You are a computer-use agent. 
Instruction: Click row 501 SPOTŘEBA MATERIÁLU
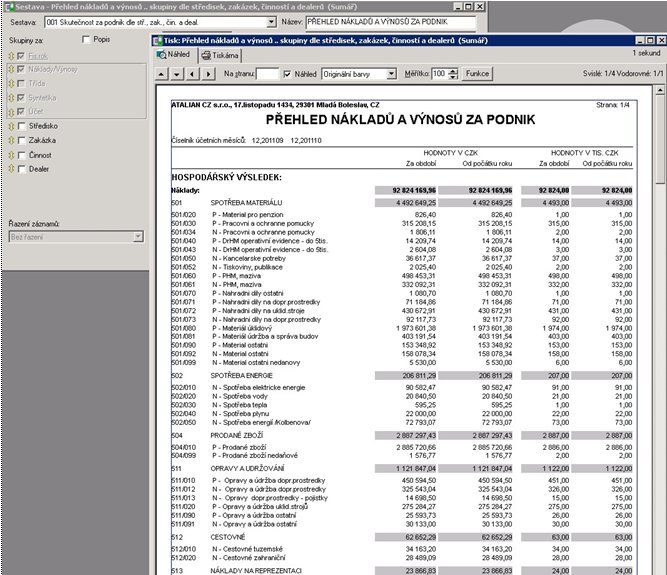pos(402,203)
